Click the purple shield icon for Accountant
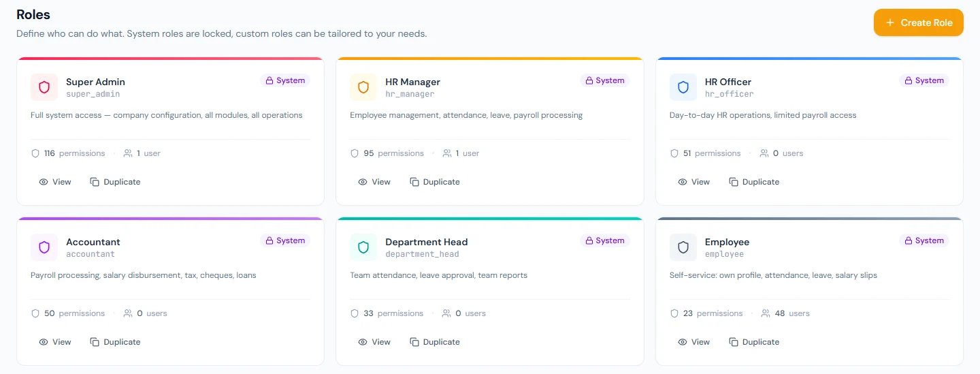The width and height of the screenshot is (980, 374). 44,247
